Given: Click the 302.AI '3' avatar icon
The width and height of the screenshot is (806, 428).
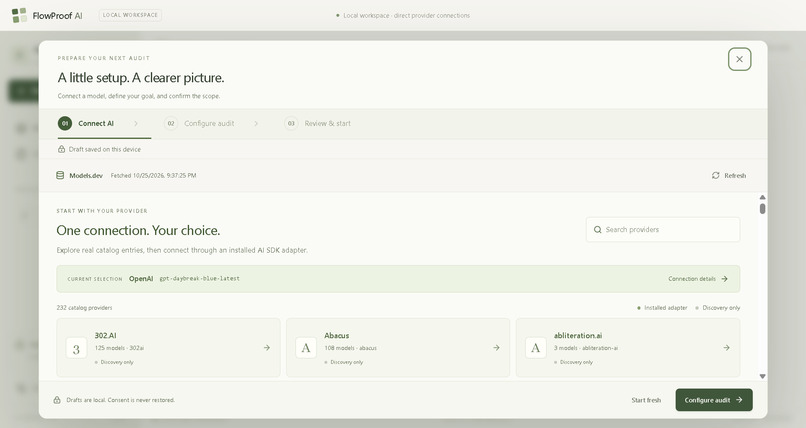Looking at the screenshot, I should click(76, 349).
